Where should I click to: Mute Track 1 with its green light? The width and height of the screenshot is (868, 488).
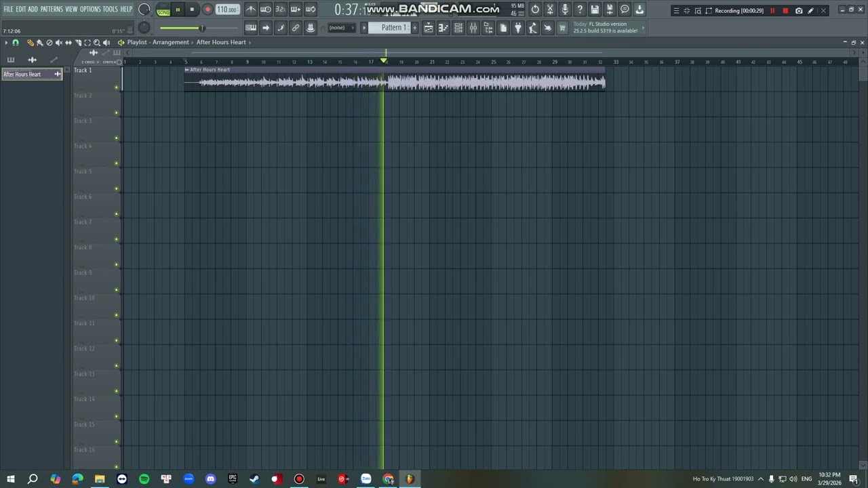tap(117, 87)
